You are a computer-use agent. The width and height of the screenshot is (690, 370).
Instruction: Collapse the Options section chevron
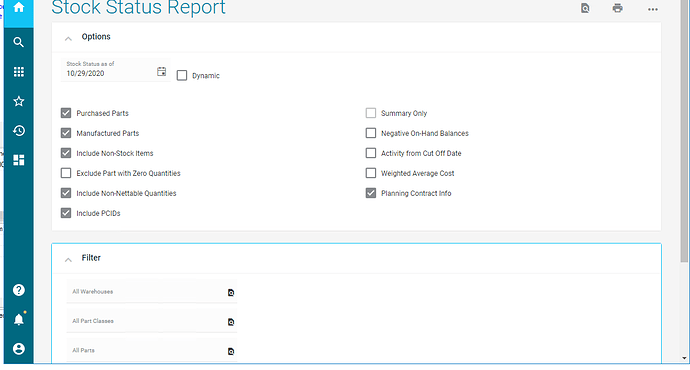pos(68,39)
